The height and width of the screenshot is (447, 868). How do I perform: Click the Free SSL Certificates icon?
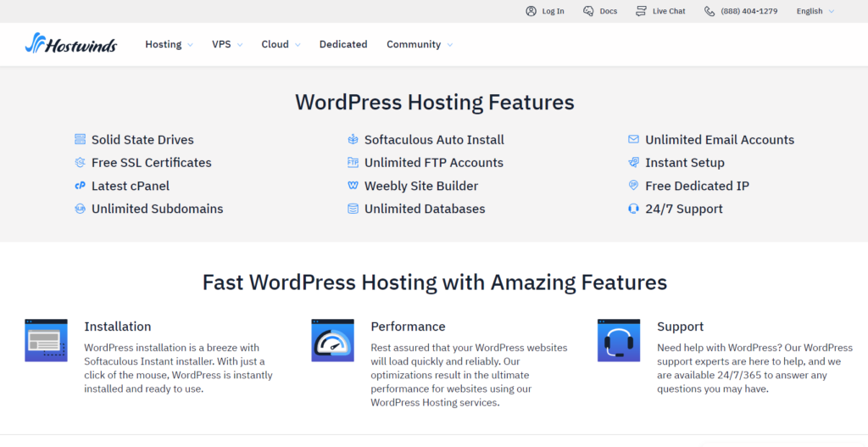point(81,162)
